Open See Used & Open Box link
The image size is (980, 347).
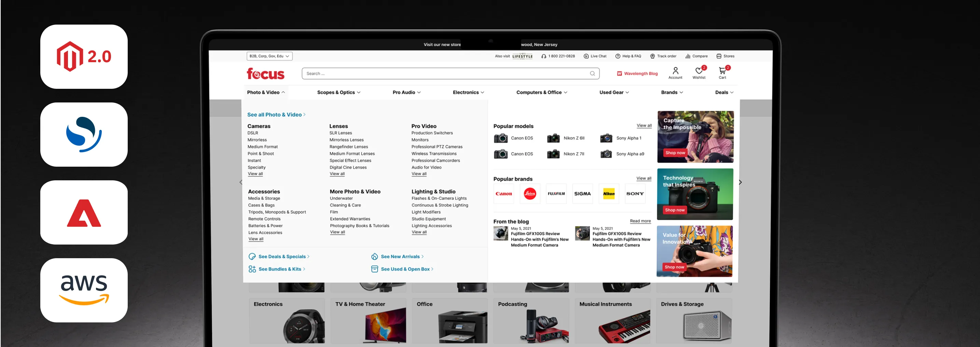click(x=402, y=269)
